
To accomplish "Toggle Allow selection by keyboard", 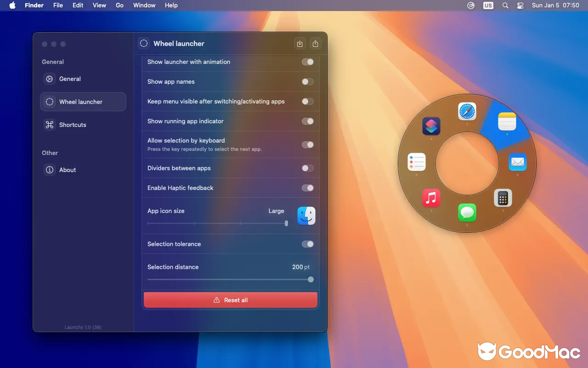I will (x=308, y=144).
